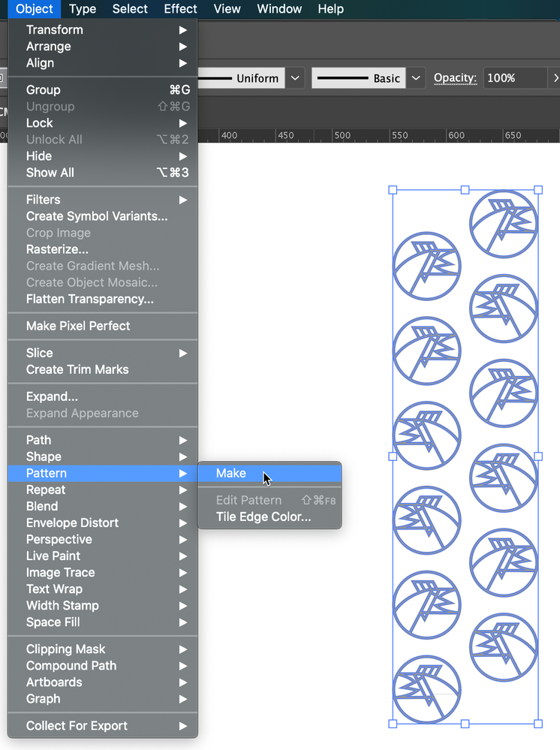Choose Tile Edge Color option

[x=263, y=517]
